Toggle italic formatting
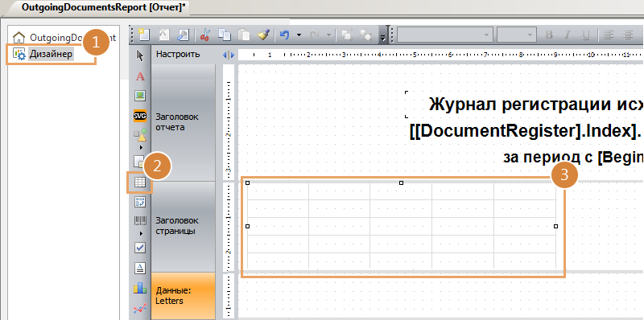This screenshot has height=320, width=644. (x=568, y=35)
